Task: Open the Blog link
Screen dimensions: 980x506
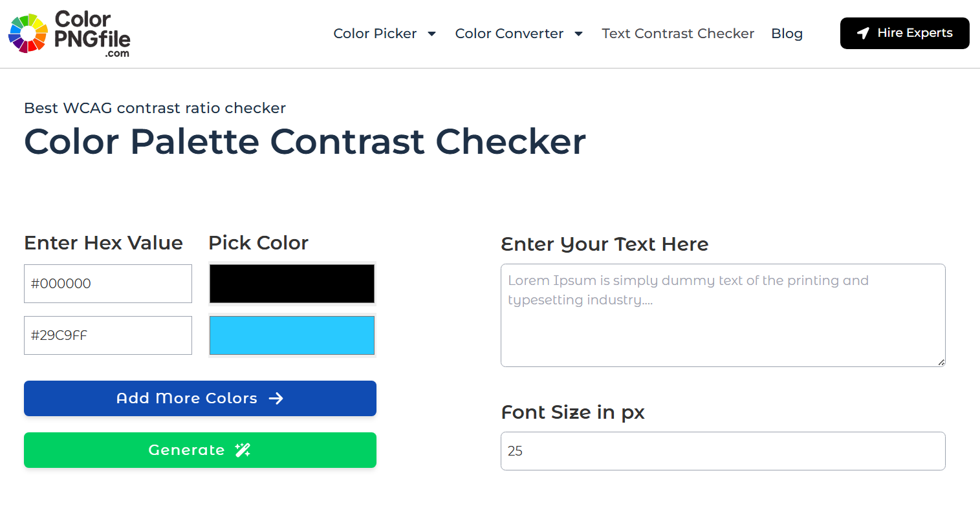Action: (787, 34)
